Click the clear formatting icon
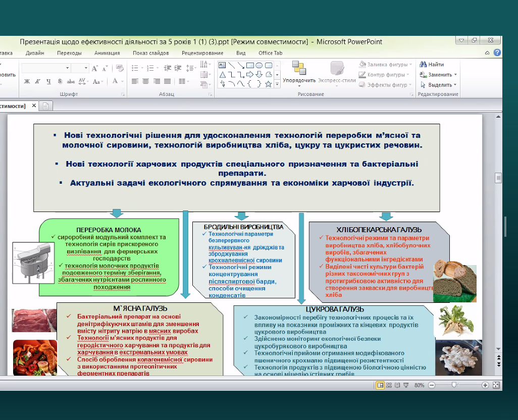 120,68
